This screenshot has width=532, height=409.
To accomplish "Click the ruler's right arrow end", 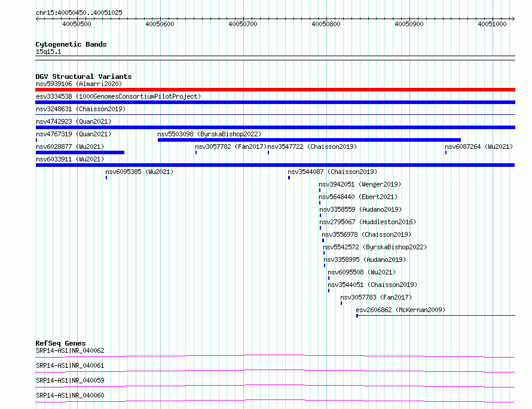I will [513, 19].
